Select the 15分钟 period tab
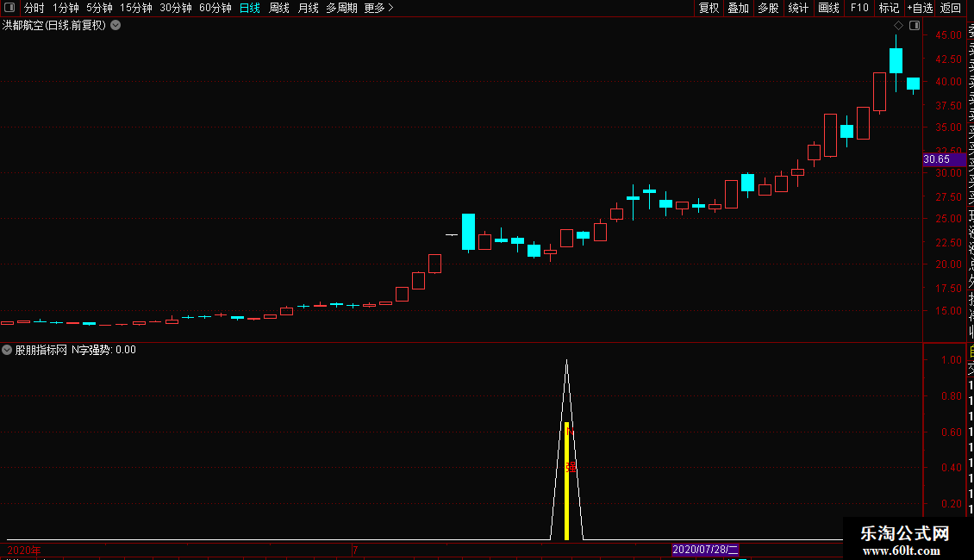 pos(136,8)
